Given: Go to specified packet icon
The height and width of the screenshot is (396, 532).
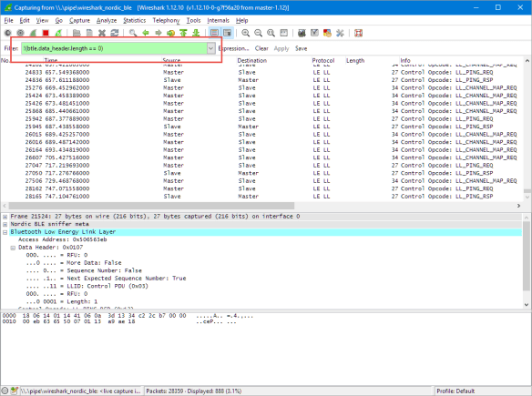Looking at the screenshot, I should pos(170,33).
